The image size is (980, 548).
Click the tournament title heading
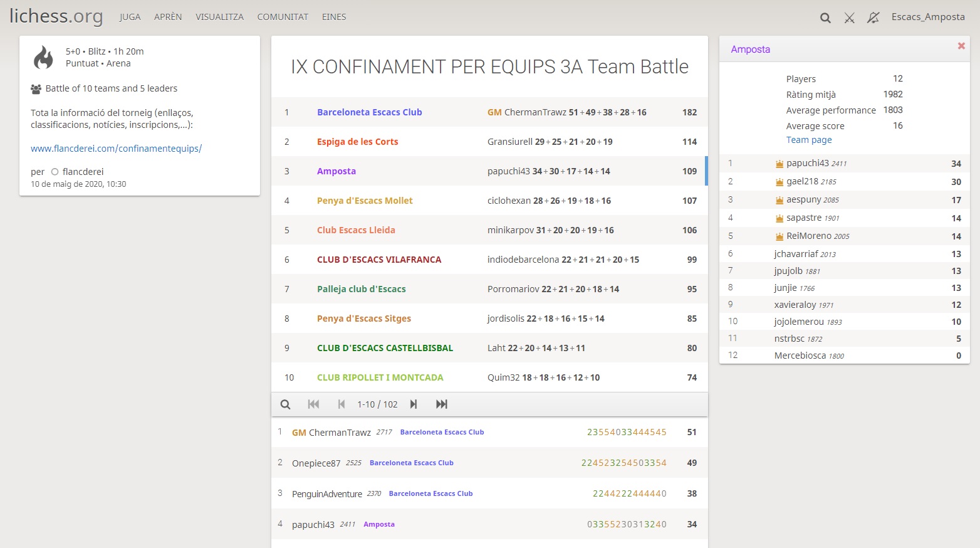489,66
